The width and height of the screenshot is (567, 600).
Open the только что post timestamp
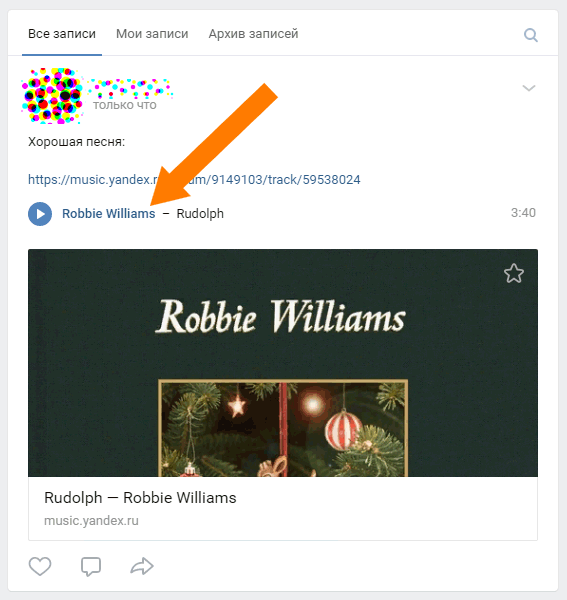click(125, 105)
